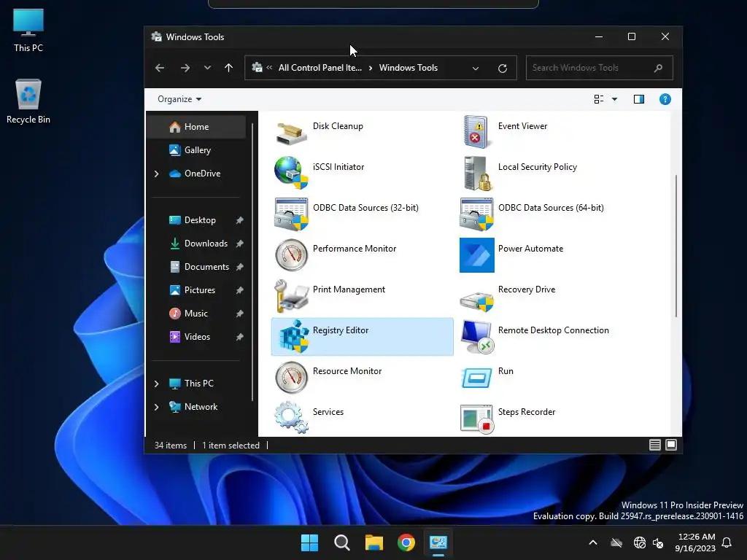Open the notifications bell icon
This screenshot has width=747, height=560.
pos(727,542)
